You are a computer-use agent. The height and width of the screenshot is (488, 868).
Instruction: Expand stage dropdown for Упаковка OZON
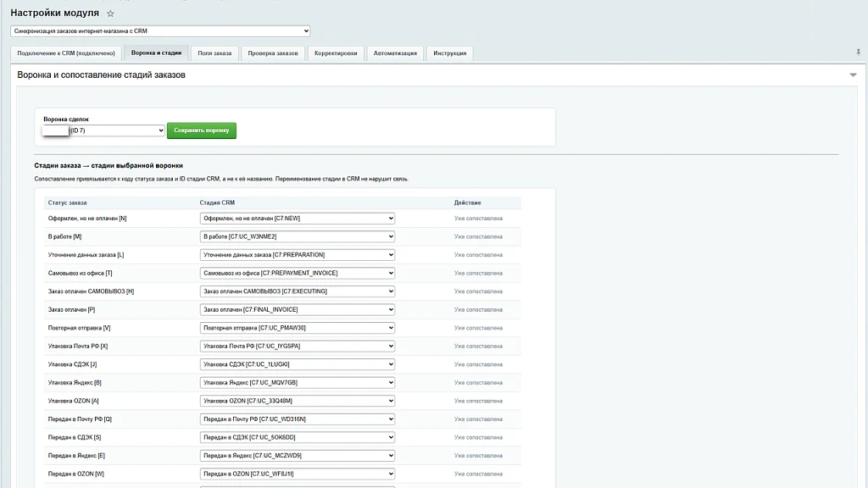pos(298,401)
